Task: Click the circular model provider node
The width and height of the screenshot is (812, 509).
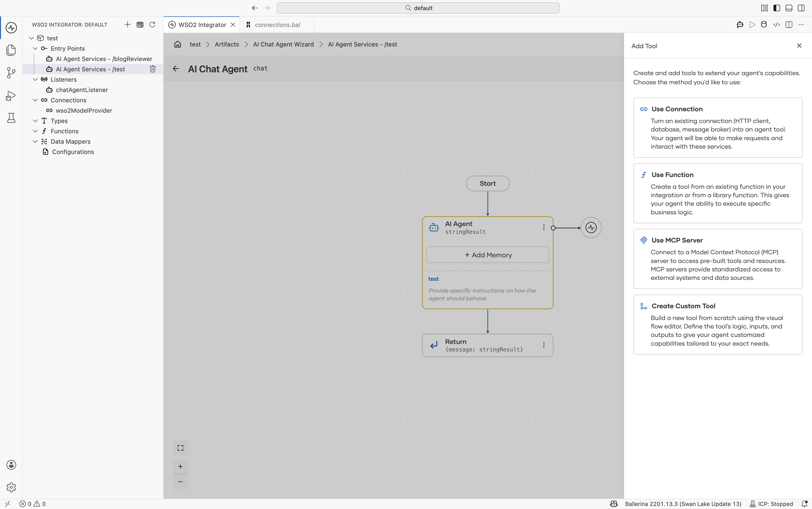Action: tap(591, 228)
